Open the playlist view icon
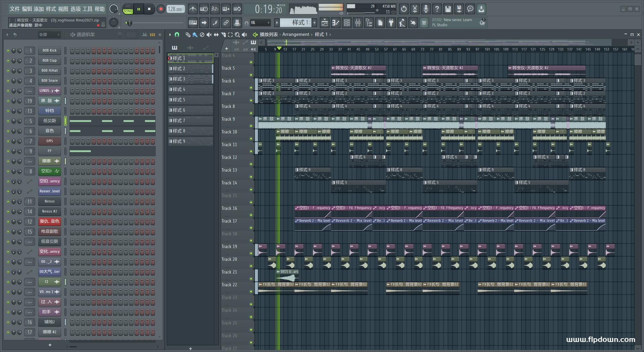644x352 pixels. tap(325, 23)
